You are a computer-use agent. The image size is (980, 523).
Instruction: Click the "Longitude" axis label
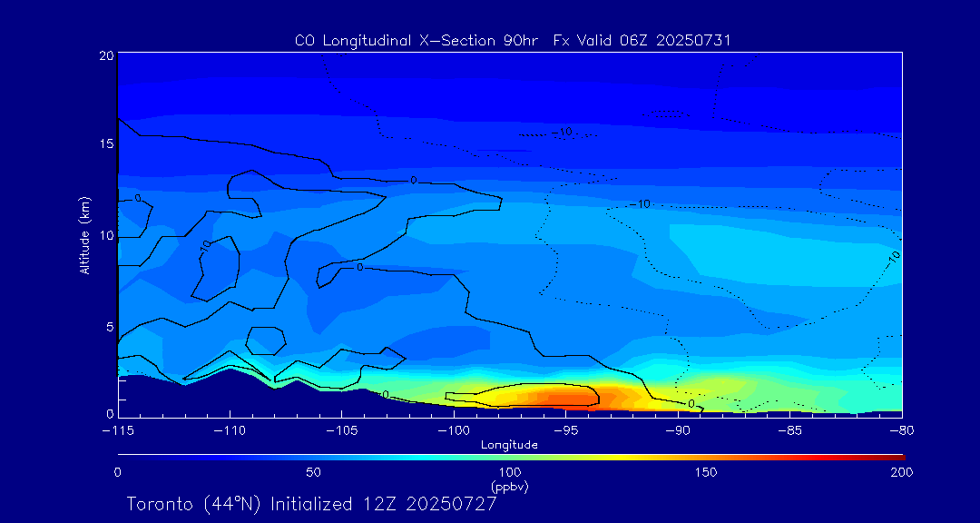tap(509, 445)
